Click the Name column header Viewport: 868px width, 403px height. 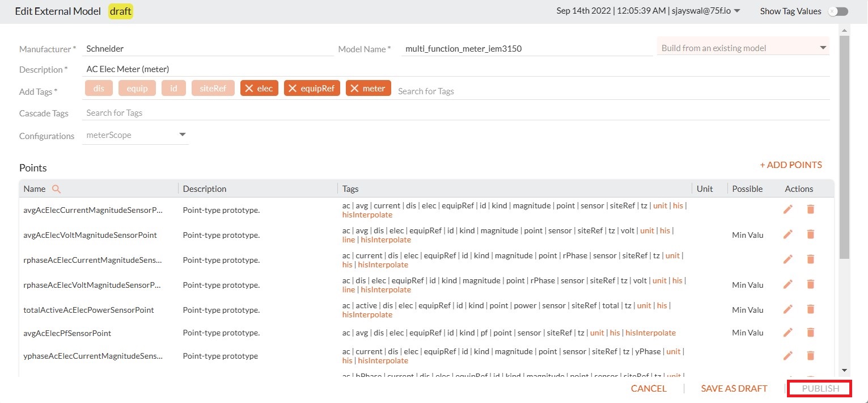coord(35,189)
